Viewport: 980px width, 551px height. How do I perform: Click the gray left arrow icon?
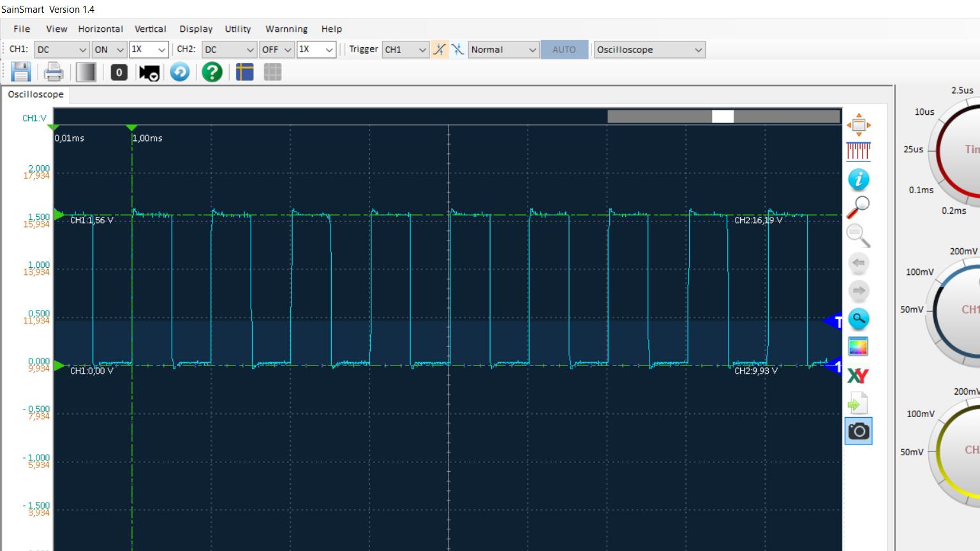(x=859, y=263)
